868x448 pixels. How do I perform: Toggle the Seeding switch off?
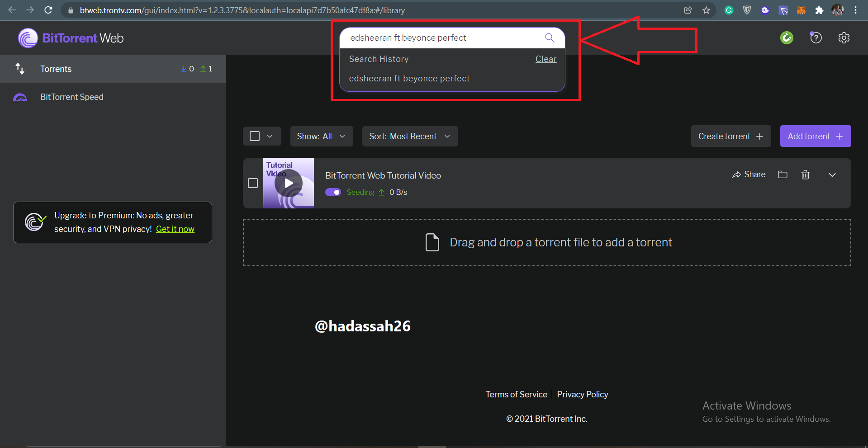click(x=333, y=192)
